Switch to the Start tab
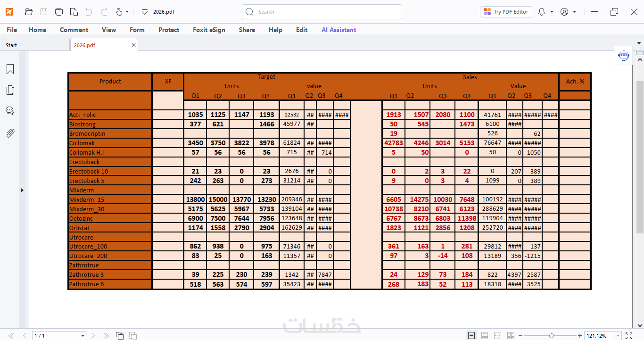The height and width of the screenshot is (340, 644). [35, 45]
